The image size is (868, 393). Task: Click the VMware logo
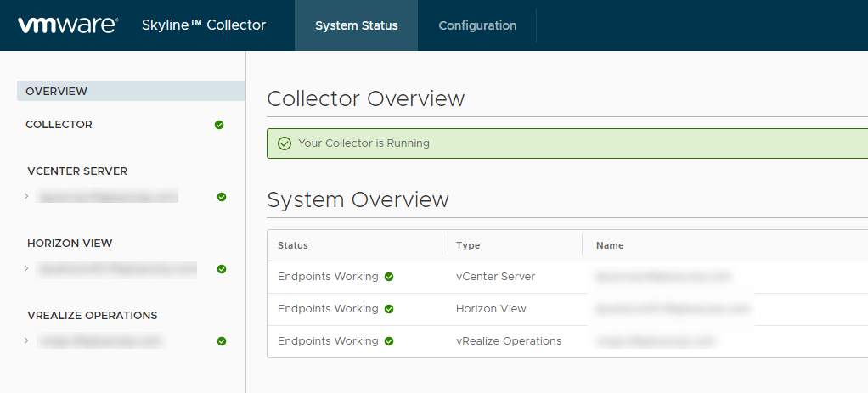point(68,25)
